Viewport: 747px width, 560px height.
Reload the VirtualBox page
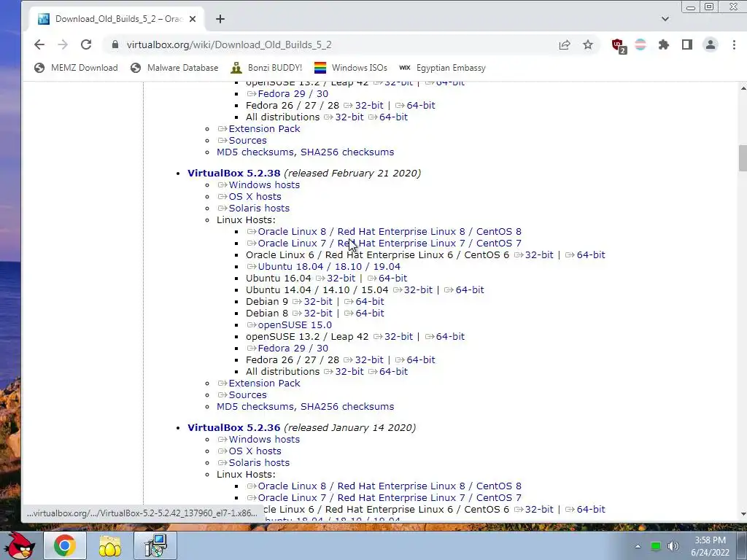86,44
